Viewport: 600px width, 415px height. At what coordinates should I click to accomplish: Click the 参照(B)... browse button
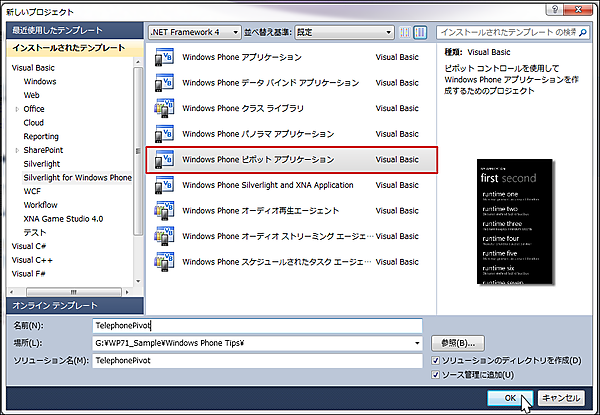coord(458,343)
